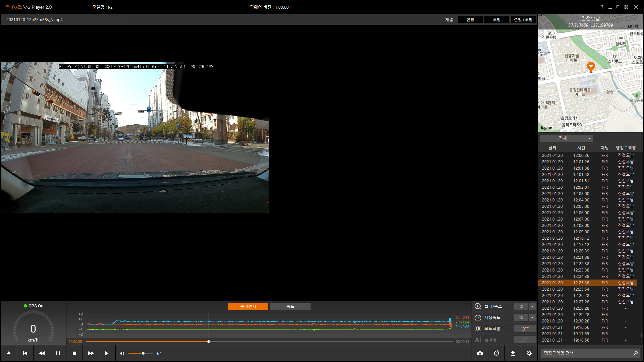
Task: Take a screenshot with the camera icon
Action: (480, 353)
